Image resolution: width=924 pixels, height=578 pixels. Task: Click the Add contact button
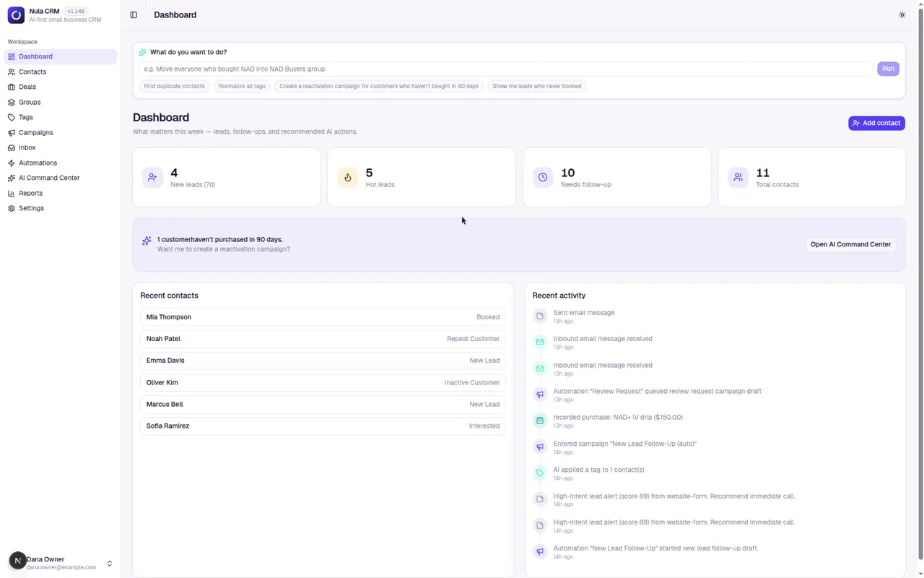click(876, 124)
